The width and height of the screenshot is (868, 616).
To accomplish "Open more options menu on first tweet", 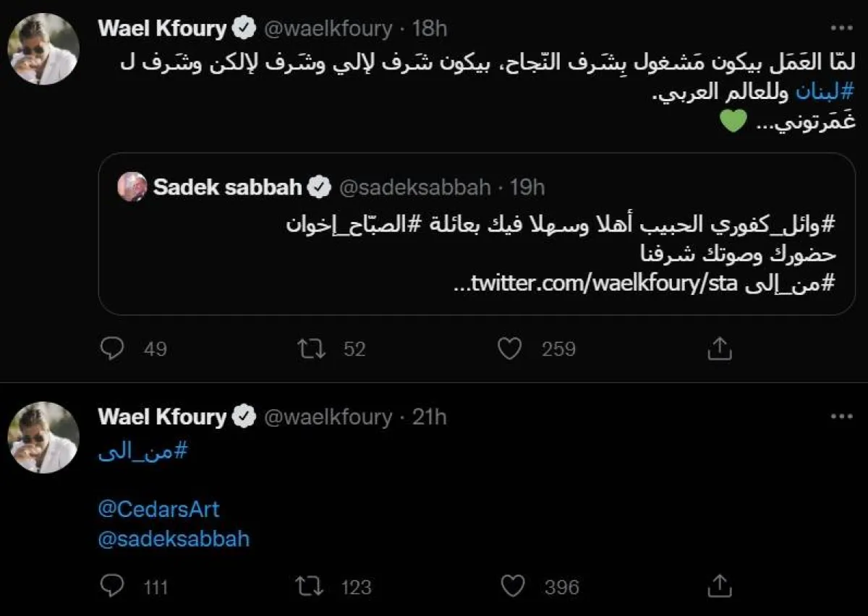I will pyautogui.click(x=842, y=28).
